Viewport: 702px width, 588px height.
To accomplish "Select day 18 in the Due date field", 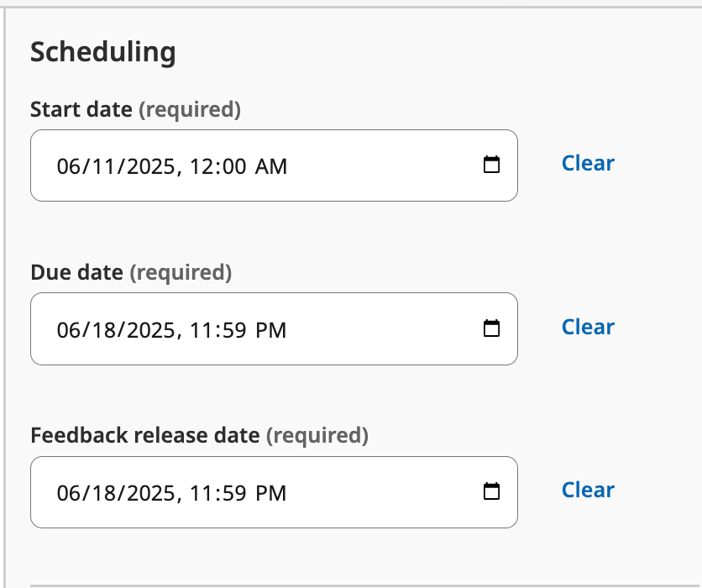I will pyautogui.click(x=98, y=330).
